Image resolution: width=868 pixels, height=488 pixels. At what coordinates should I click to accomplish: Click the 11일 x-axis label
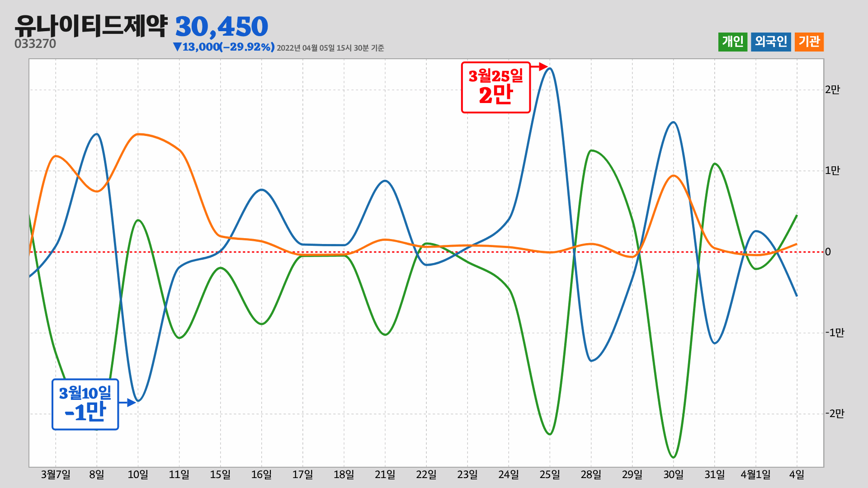179,475
